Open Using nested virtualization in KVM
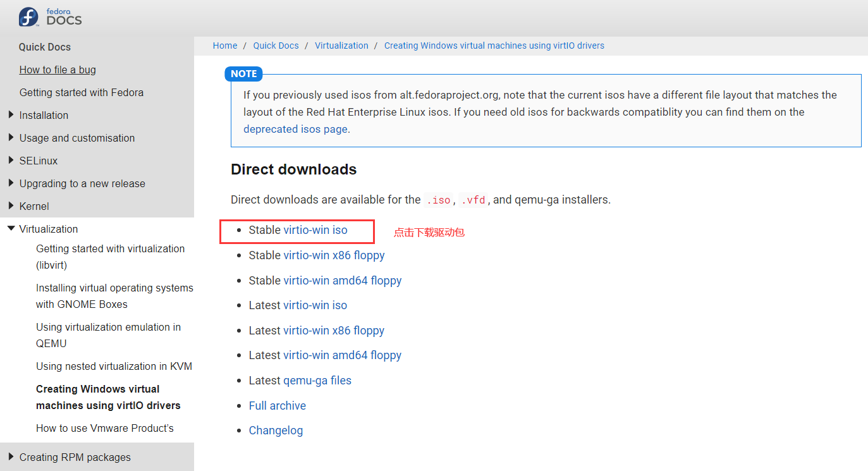The height and width of the screenshot is (471, 868). click(x=114, y=366)
